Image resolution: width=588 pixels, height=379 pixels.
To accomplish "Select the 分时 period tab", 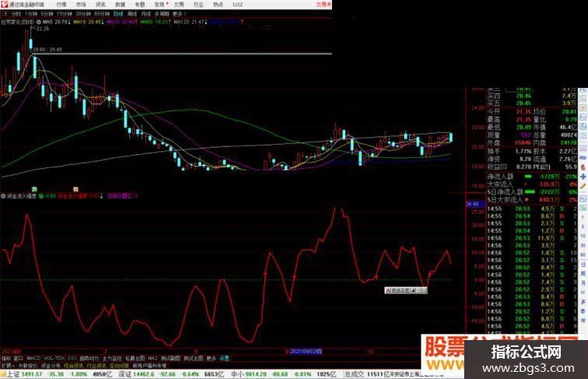I will coord(16,14).
